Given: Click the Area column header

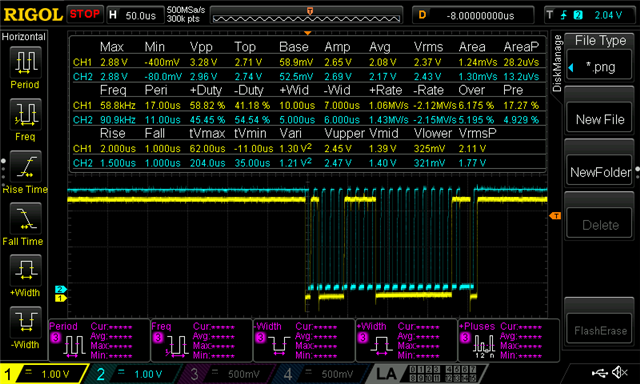Looking at the screenshot, I should [472, 47].
